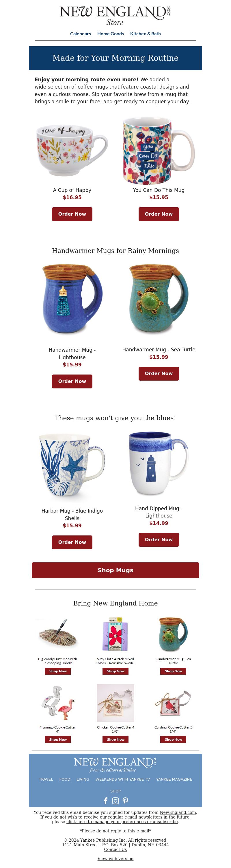Click the New England footer logo
Screen dimensions: 231x868
[115, 765]
